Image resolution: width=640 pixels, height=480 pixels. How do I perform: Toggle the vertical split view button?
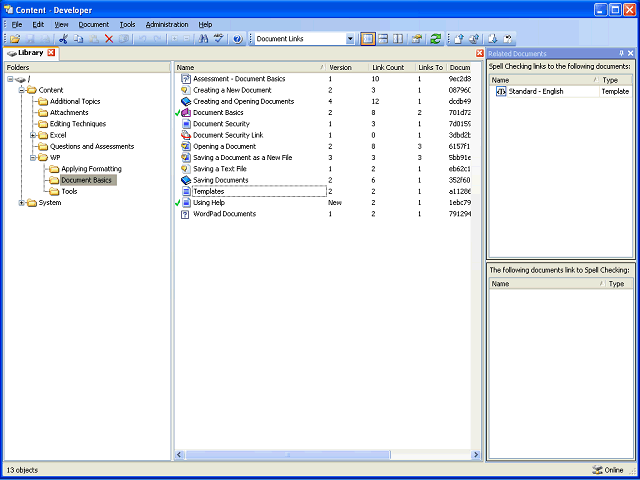tap(398, 39)
